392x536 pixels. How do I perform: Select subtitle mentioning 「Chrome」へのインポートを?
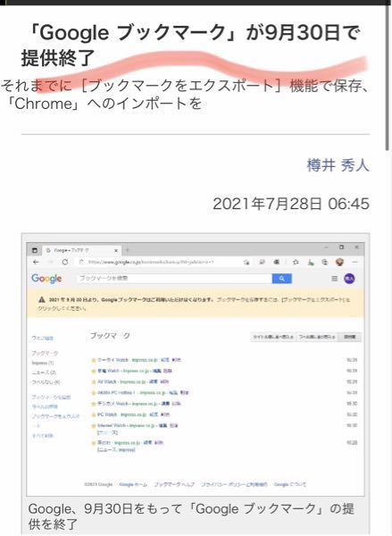coord(185,95)
